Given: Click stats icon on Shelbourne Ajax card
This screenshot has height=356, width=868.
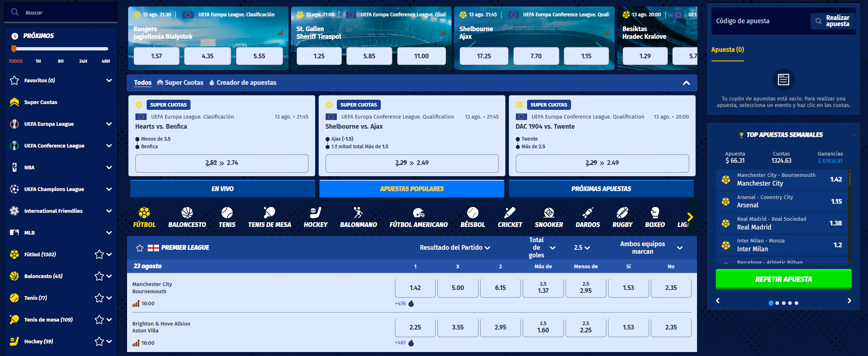Looking at the screenshot, I should click(x=606, y=33).
